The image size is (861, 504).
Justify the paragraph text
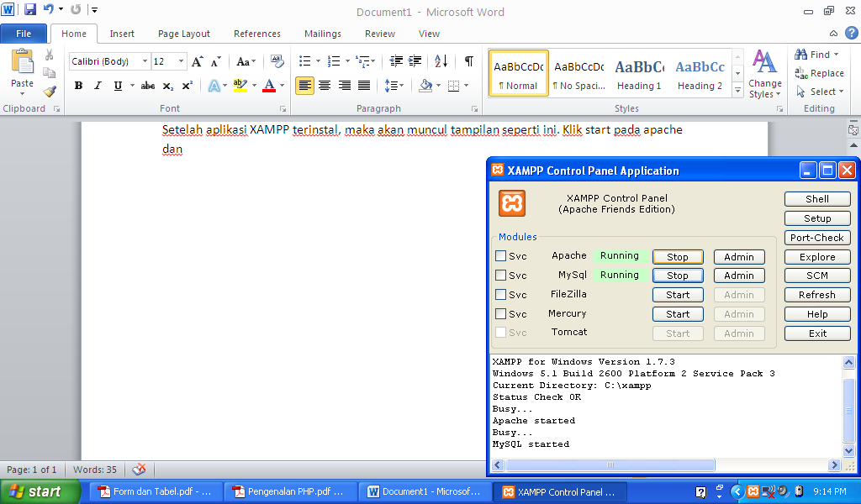(x=364, y=86)
